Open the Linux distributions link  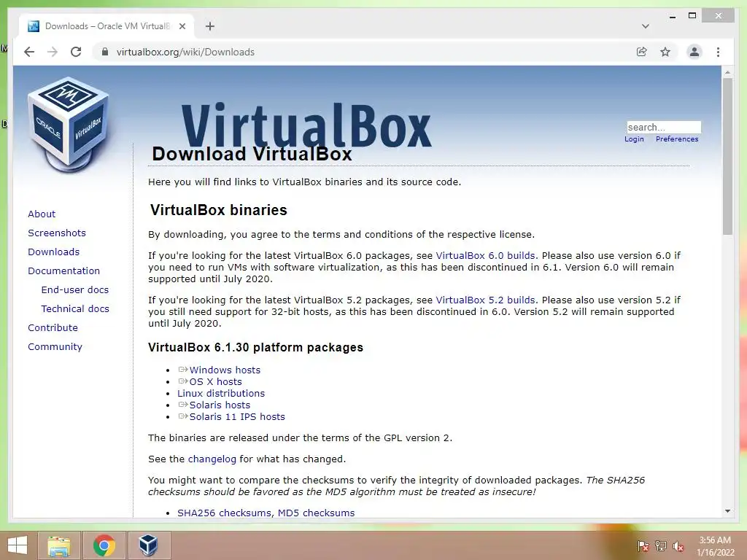pyautogui.click(x=221, y=393)
